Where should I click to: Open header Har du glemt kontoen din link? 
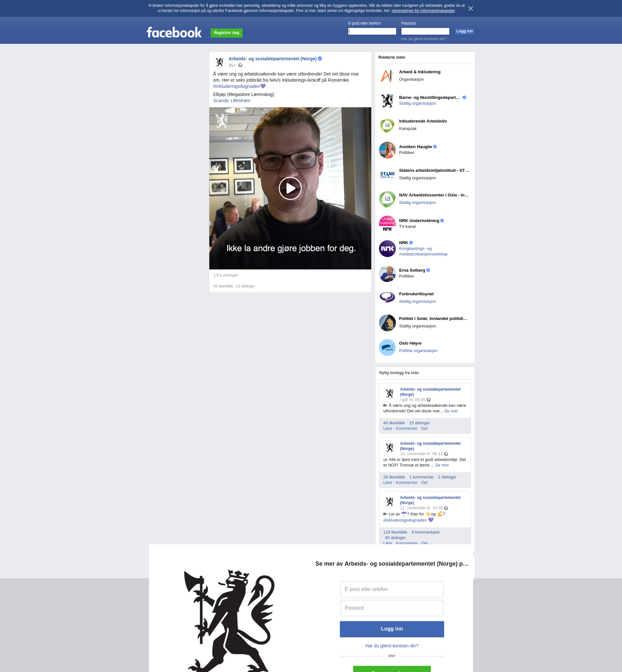click(x=423, y=39)
